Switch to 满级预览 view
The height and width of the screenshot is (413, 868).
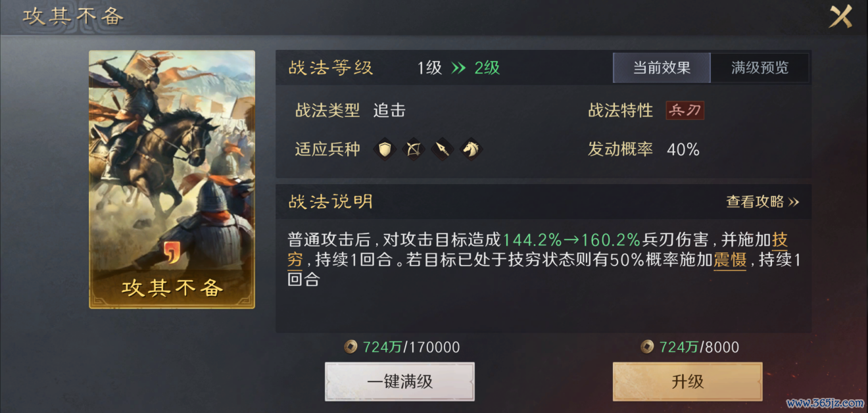(x=759, y=68)
